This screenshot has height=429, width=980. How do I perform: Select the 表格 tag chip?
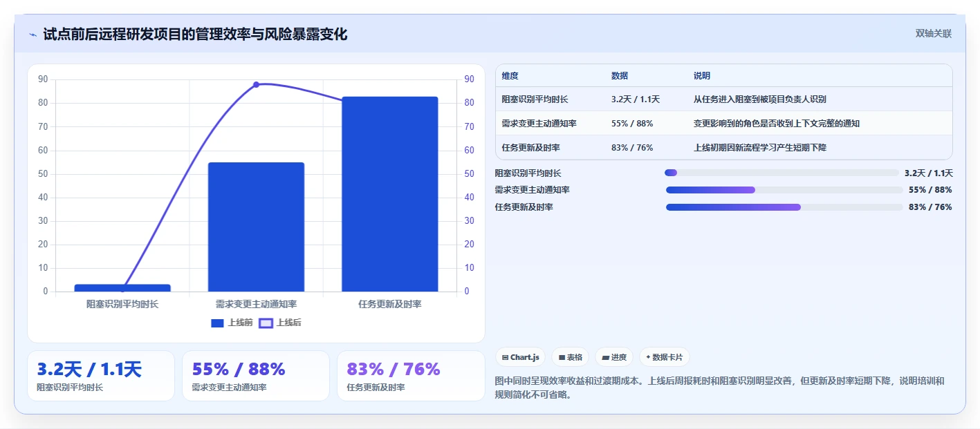click(x=570, y=357)
